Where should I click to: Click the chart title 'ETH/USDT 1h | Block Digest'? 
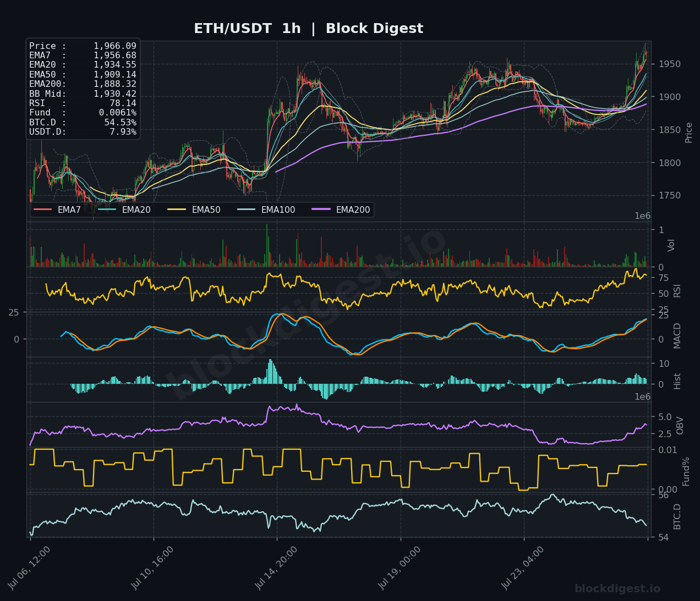(308, 29)
